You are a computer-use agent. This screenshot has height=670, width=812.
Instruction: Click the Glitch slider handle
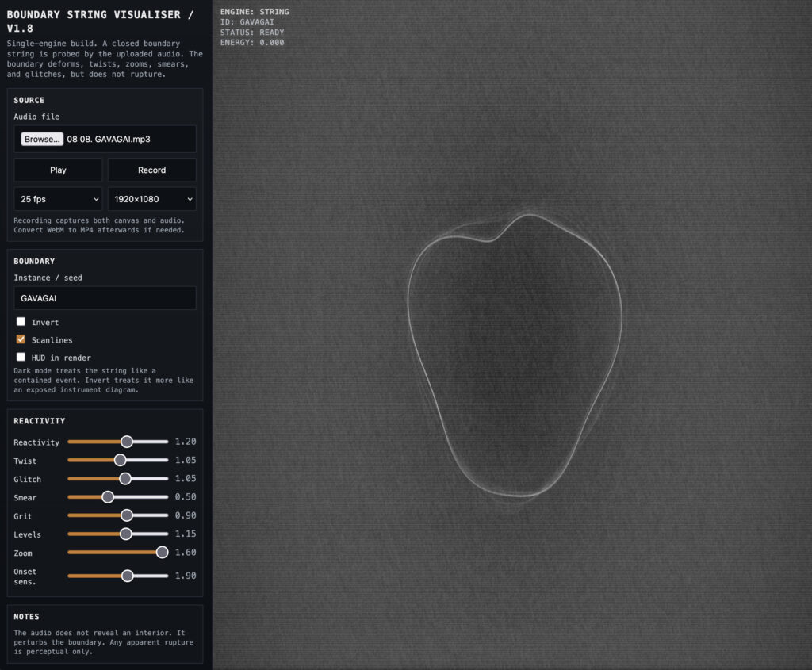[124, 478]
